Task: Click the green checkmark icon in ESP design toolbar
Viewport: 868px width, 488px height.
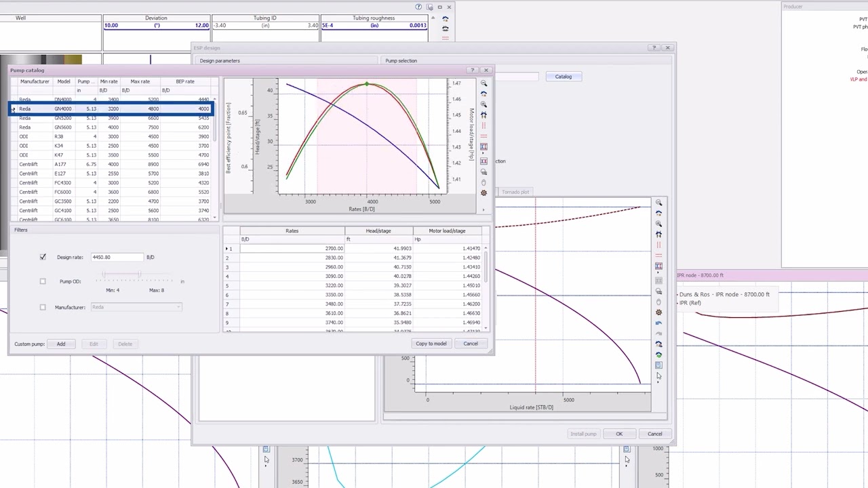Action: pos(658,355)
